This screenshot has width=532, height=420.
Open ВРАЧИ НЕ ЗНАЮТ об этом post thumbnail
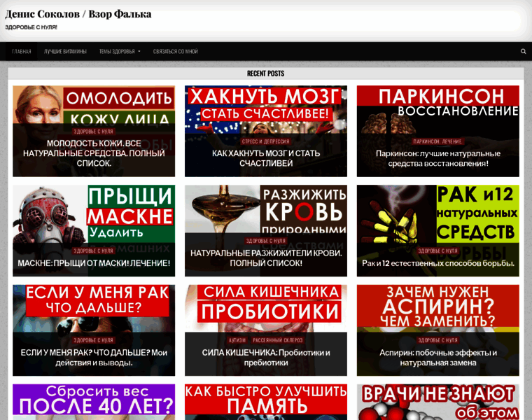(438, 402)
